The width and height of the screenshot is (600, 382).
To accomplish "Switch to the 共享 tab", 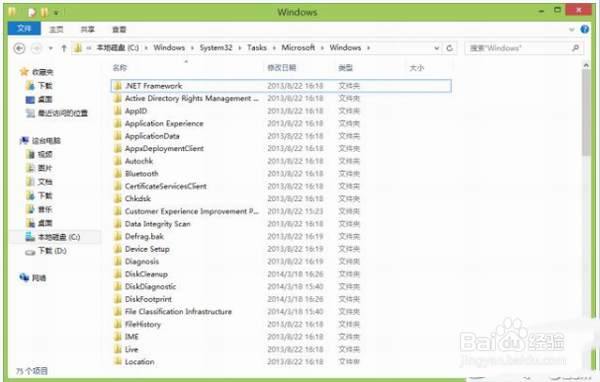I will [x=88, y=29].
